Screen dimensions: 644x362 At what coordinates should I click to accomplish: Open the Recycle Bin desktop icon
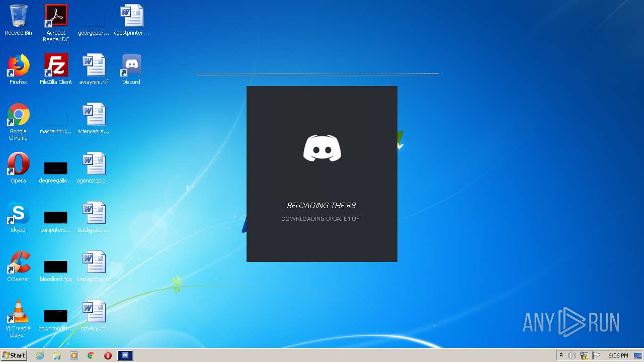tap(18, 20)
